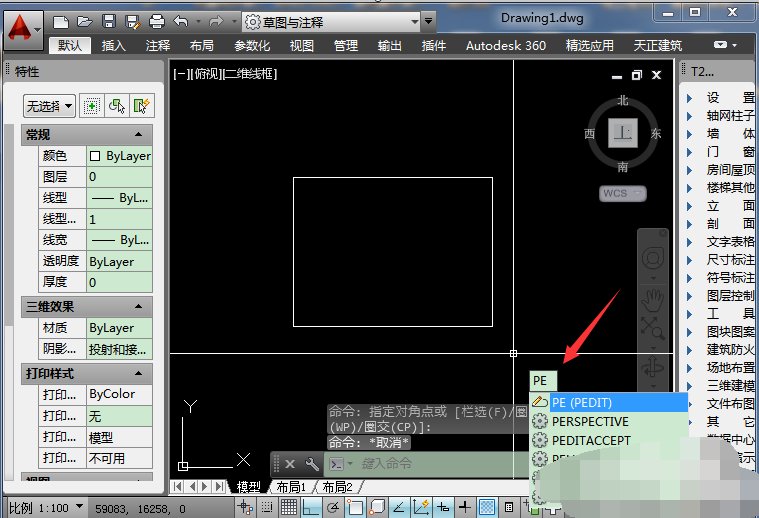
Task: Switch to the 布局1 layout tab
Action: [290, 487]
